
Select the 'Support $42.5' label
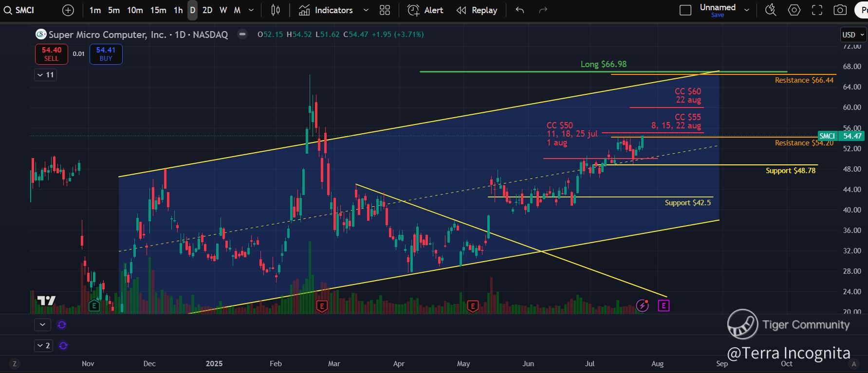(x=688, y=203)
